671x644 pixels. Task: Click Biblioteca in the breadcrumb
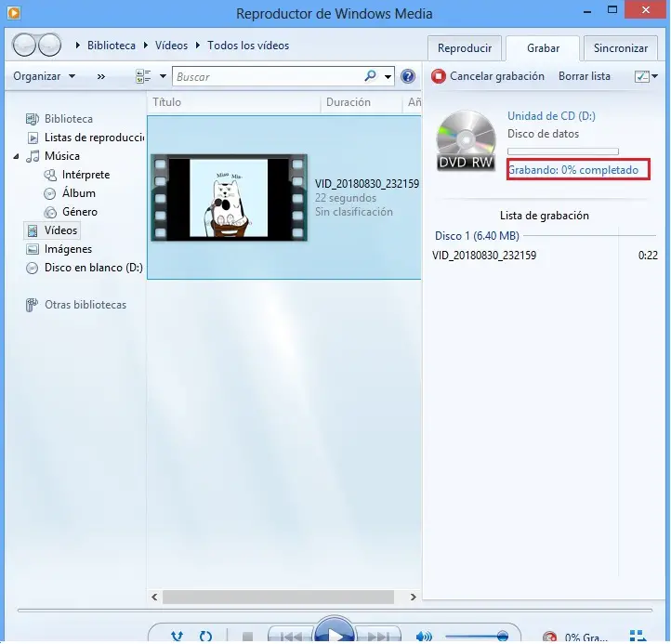click(112, 46)
